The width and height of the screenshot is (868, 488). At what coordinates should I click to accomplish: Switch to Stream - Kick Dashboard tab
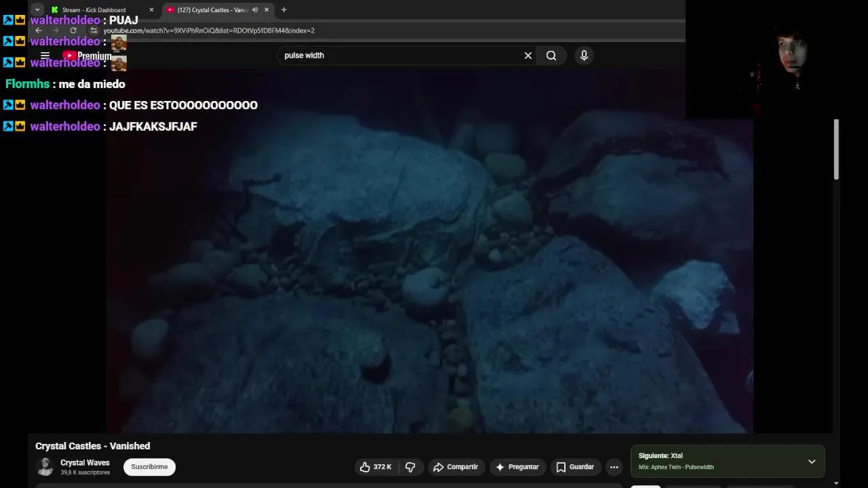(x=94, y=9)
